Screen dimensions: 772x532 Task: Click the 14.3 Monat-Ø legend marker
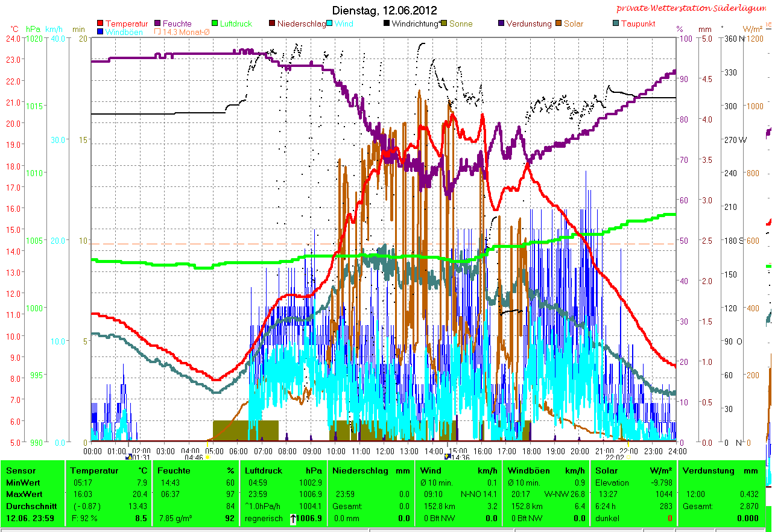(x=158, y=32)
